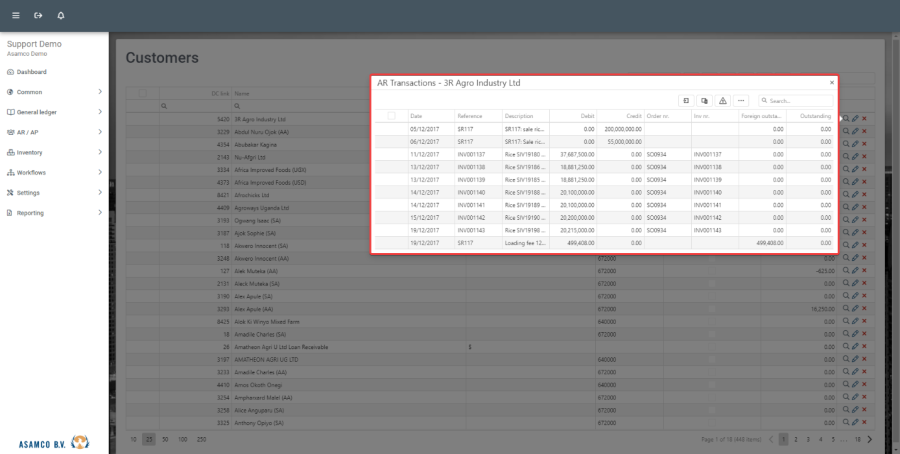The height and width of the screenshot is (454, 900).
Task: Click the logout icon in top bar
Action: pyautogui.click(x=38, y=16)
